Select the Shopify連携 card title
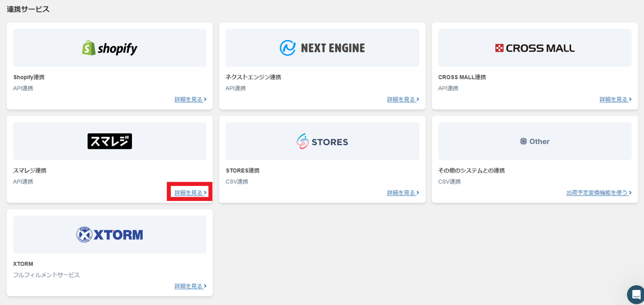The height and width of the screenshot is (305, 644). point(28,77)
